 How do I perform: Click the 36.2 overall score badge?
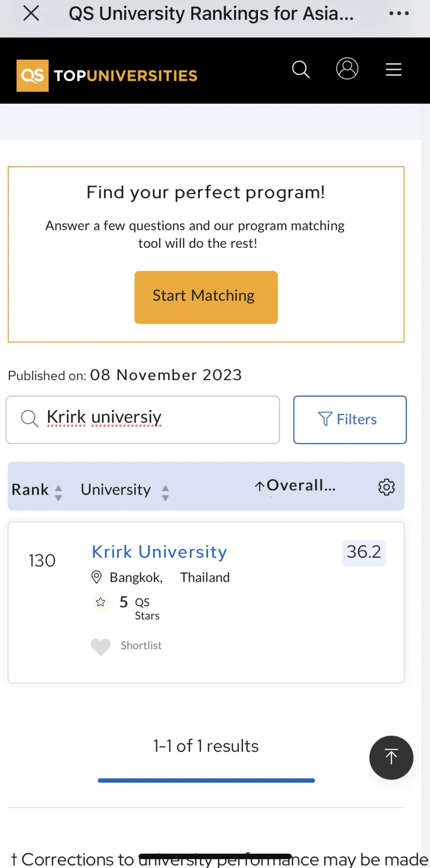pyautogui.click(x=364, y=553)
